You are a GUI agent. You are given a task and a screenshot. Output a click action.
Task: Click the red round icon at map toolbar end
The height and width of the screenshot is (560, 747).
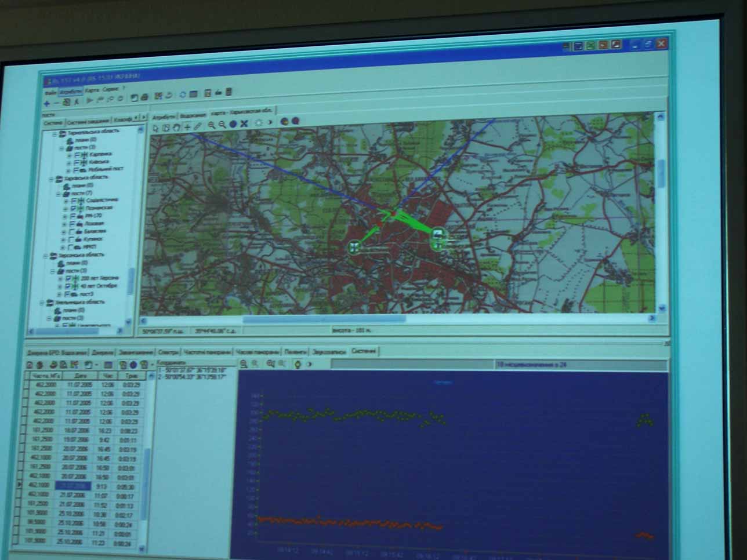coord(295,121)
